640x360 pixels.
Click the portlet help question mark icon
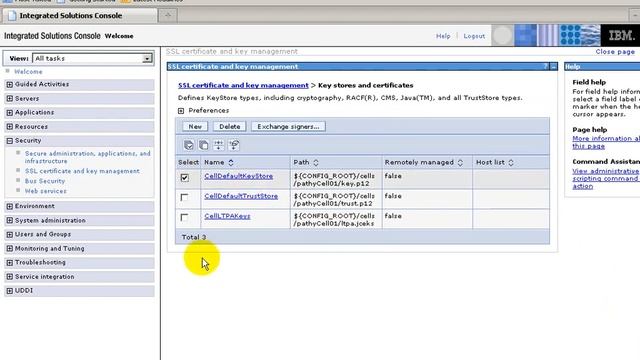(x=545, y=67)
